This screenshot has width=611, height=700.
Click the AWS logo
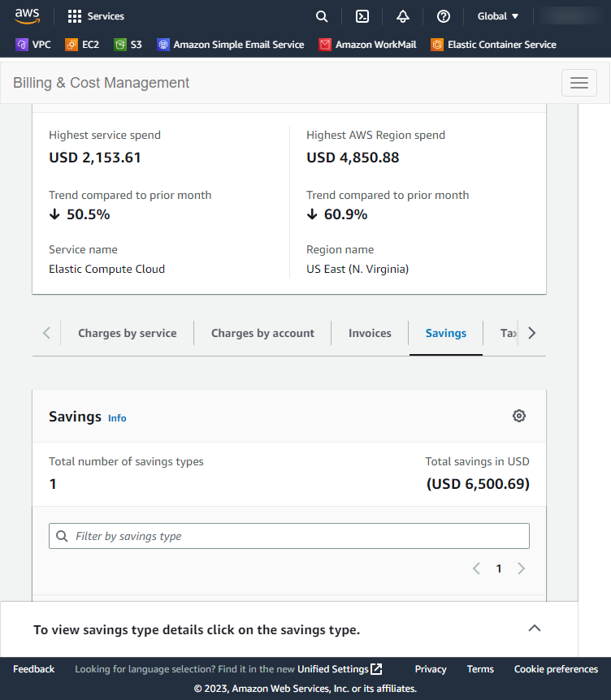click(x=26, y=15)
